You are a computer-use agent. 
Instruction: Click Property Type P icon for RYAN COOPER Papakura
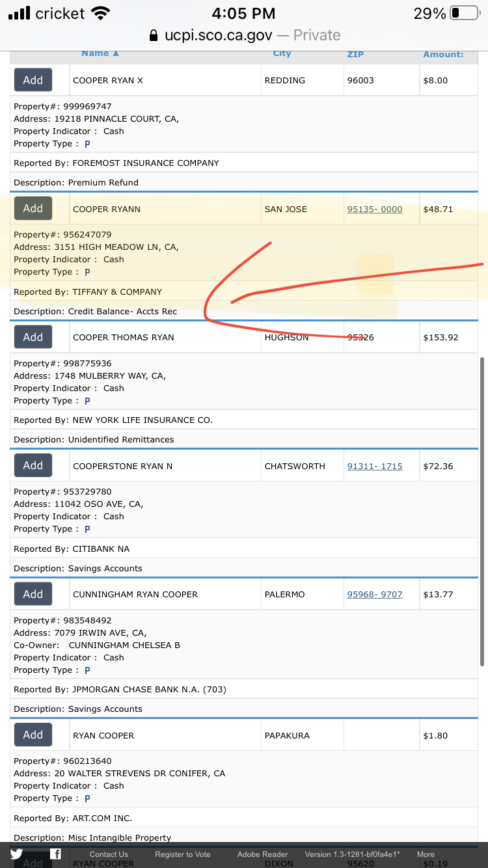tap(87, 798)
